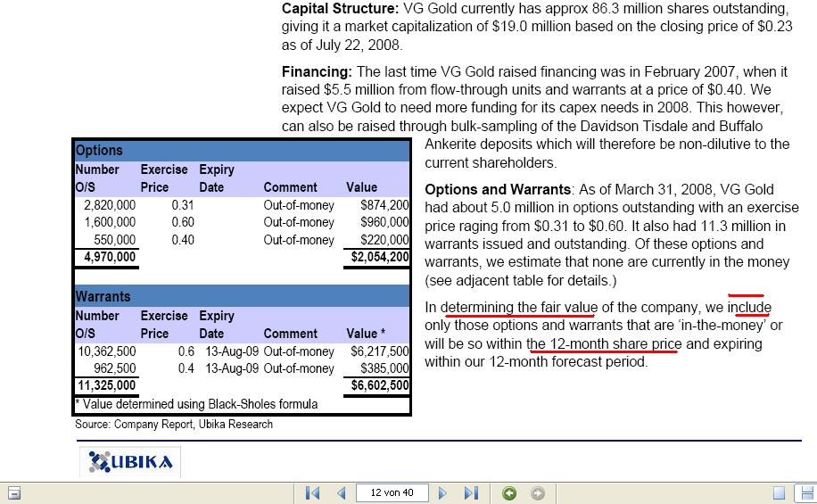The image size is (817, 504).
Task: Click options total value '$2,054,200'
Action: [380, 256]
